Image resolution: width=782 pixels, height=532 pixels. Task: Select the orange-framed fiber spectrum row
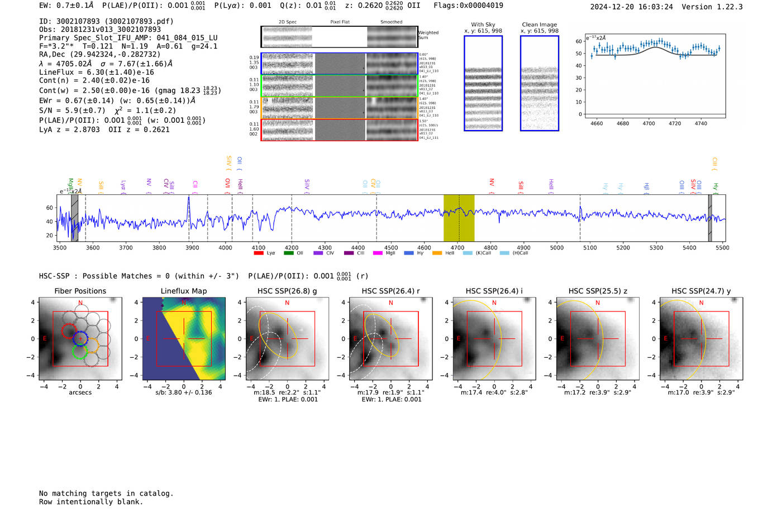pyautogui.click(x=339, y=108)
